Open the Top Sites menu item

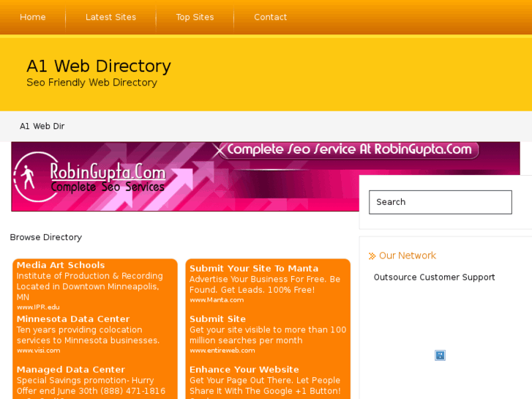pos(195,17)
